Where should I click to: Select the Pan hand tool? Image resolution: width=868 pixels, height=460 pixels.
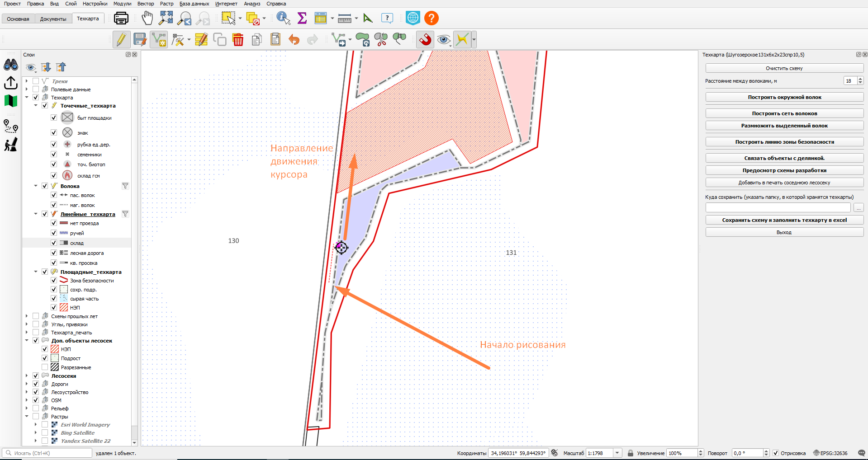click(147, 18)
